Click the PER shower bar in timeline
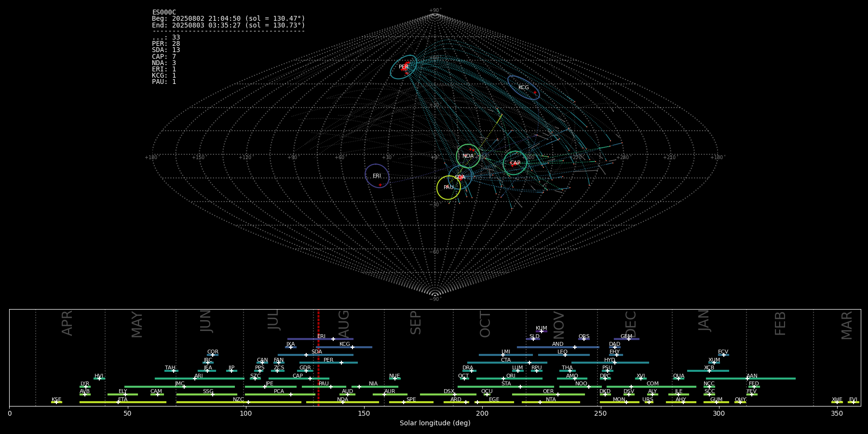This screenshot has height=434, width=868. pos(328,363)
